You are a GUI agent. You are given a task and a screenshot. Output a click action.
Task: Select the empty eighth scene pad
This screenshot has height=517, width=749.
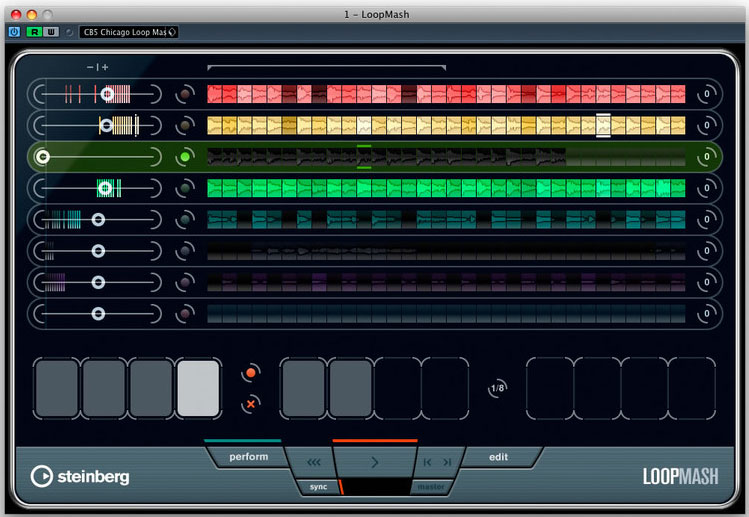pos(444,388)
